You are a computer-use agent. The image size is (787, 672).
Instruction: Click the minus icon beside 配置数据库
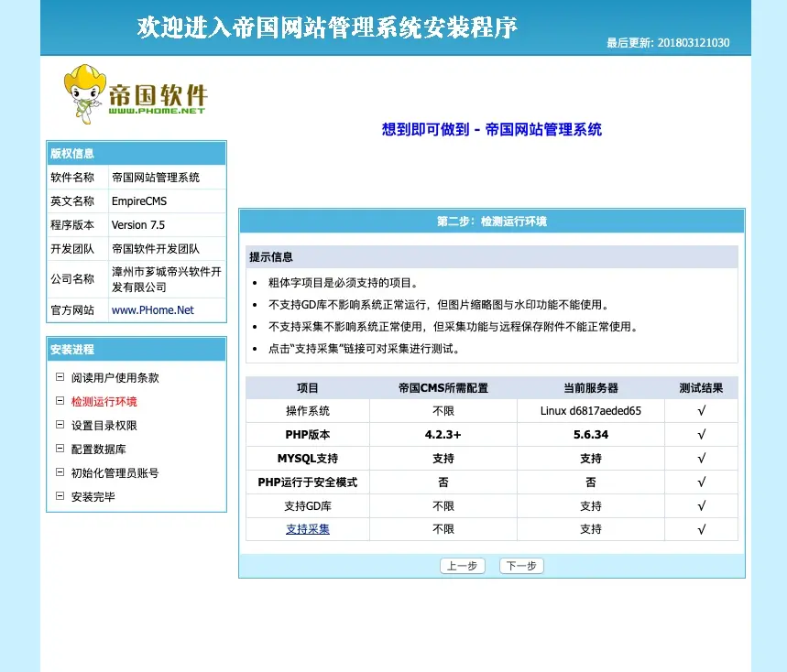tap(60, 448)
